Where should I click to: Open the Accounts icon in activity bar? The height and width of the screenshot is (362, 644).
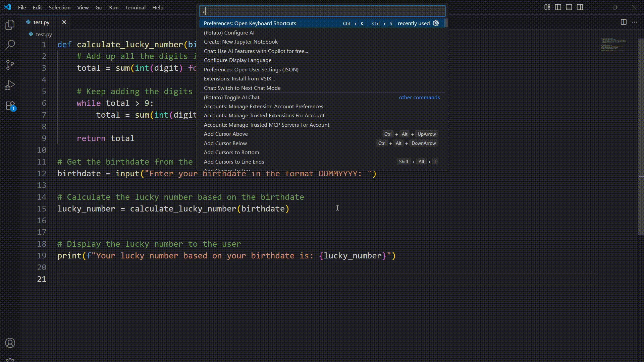10,343
